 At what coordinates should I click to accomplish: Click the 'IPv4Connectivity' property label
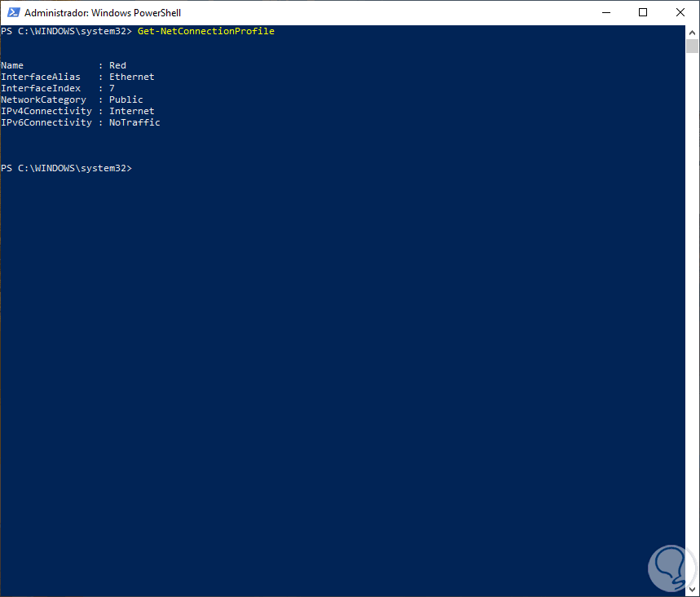[46, 111]
